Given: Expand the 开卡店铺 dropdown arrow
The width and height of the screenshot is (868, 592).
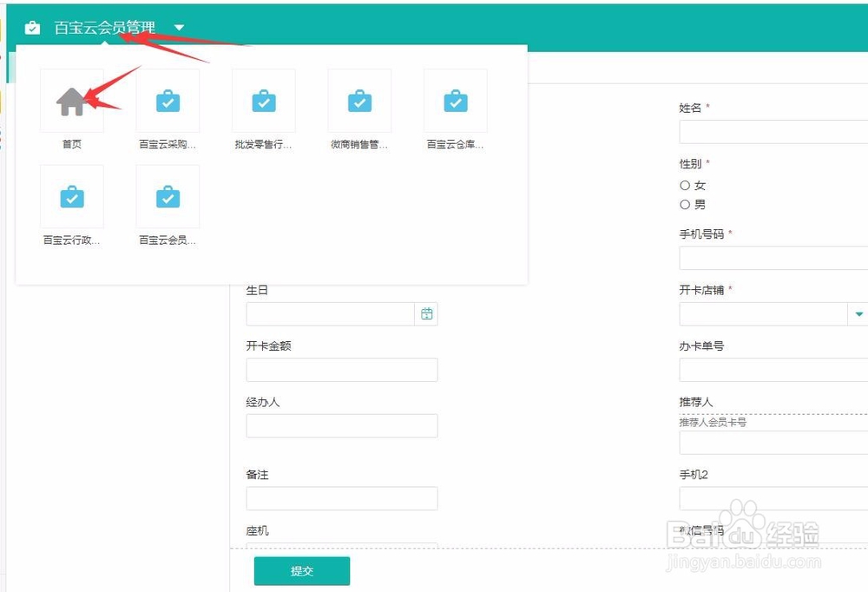Looking at the screenshot, I should (x=858, y=314).
